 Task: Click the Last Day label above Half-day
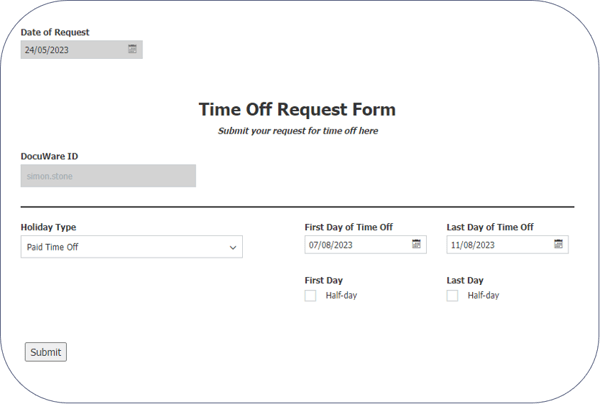(x=465, y=280)
